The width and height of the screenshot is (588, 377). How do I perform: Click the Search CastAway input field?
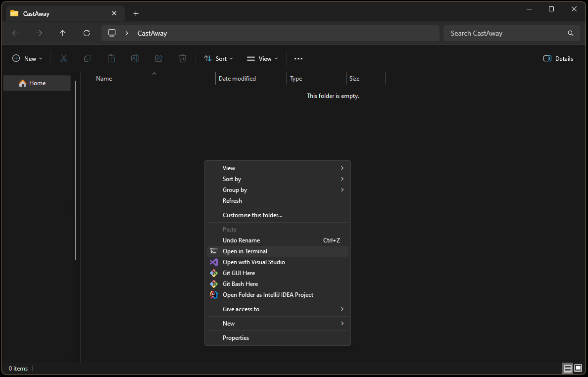[x=505, y=33]
